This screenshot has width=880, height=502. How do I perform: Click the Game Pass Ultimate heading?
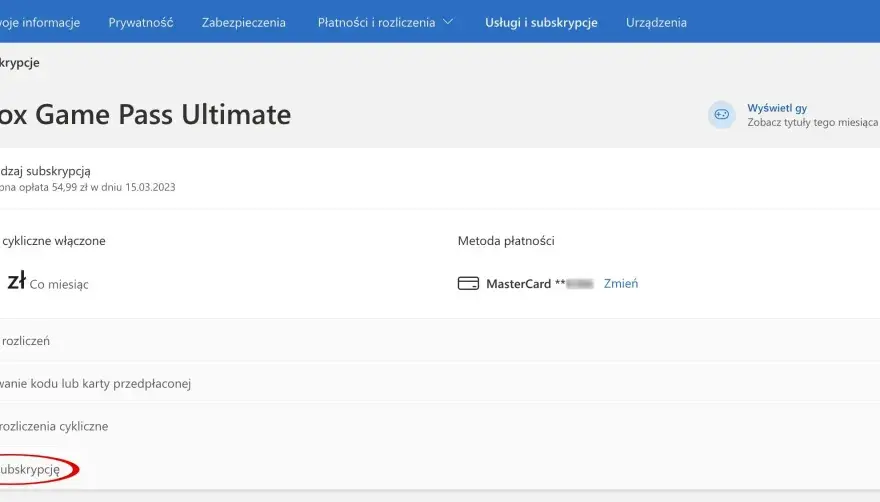145,115
